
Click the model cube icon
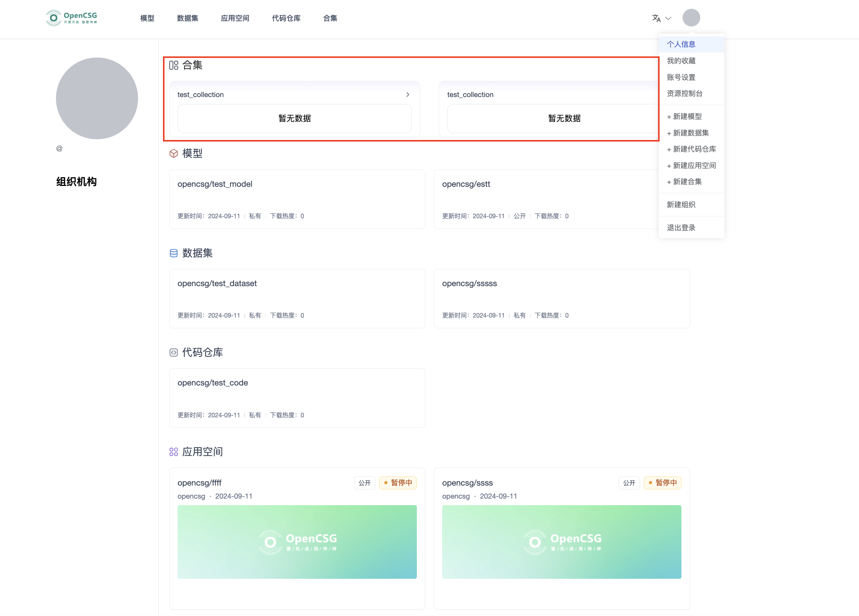[x=174, y=153]
